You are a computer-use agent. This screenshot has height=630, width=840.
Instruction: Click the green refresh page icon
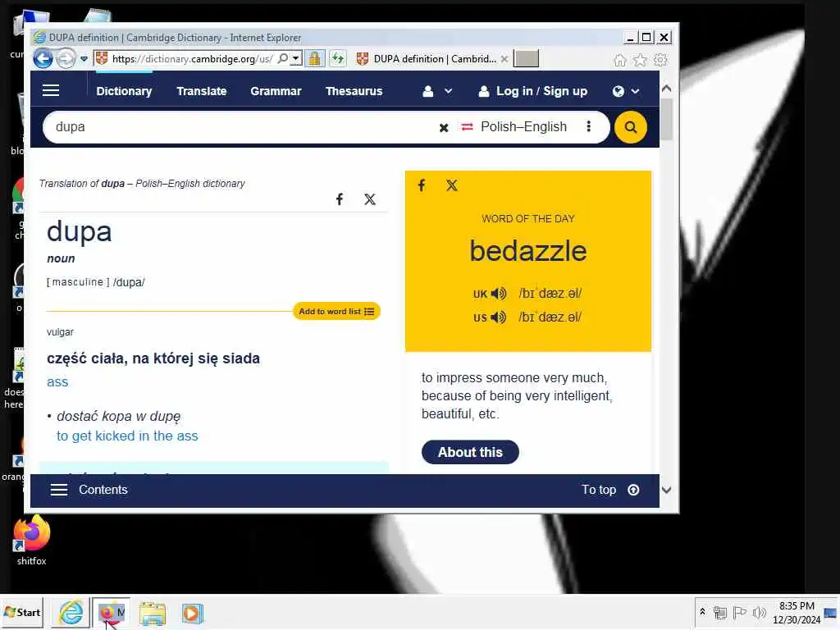pos(338,58)
